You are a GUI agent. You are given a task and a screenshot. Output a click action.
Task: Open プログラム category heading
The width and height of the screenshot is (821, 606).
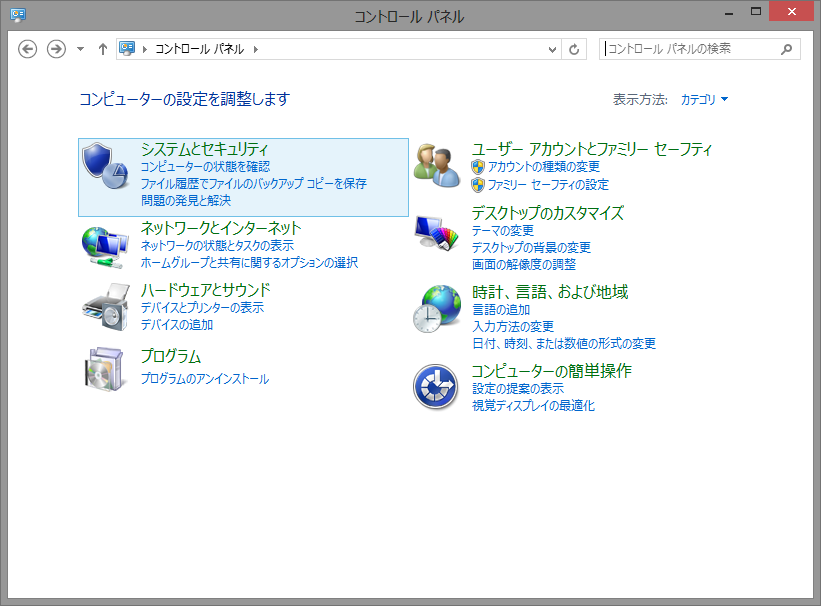point(171,356)
